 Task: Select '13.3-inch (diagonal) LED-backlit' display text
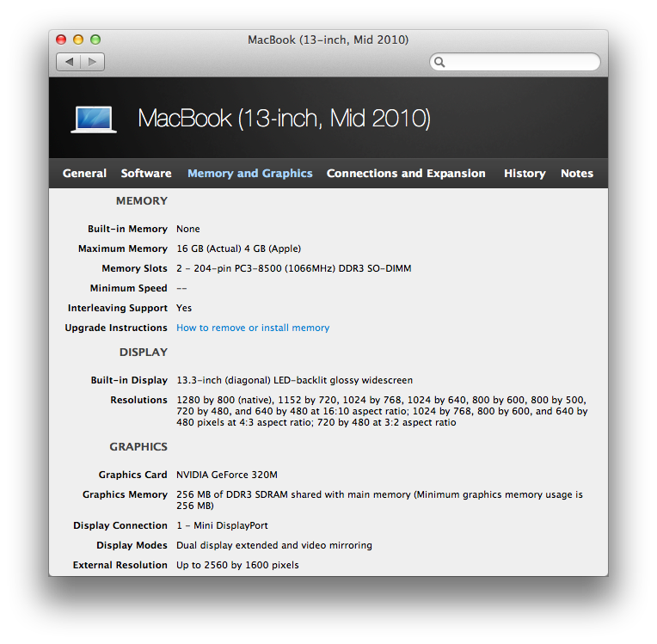pyautogui.click(x=295, y=380)
